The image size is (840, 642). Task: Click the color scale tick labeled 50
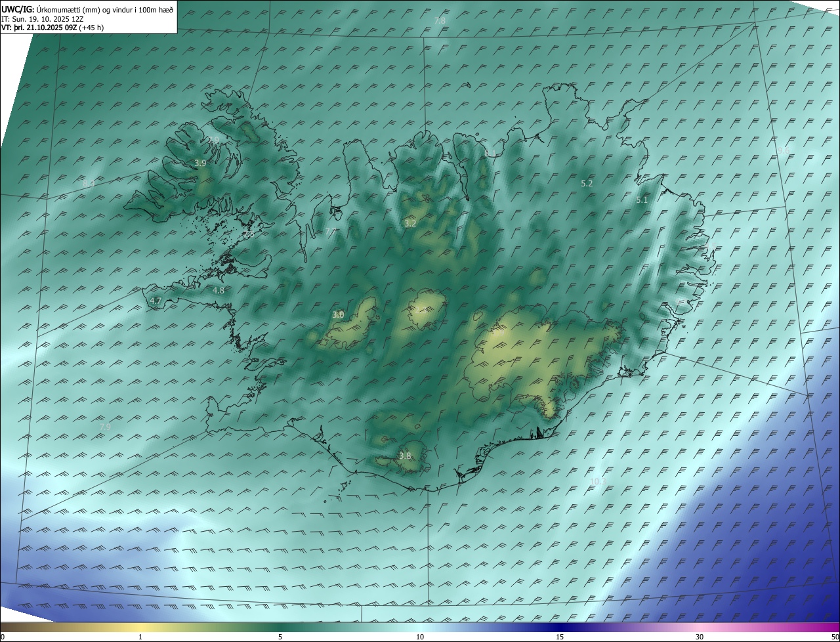coord(835,637)
